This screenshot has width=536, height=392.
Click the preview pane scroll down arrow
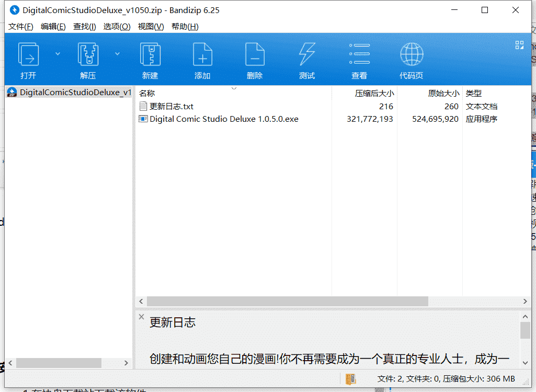(526, 363)
